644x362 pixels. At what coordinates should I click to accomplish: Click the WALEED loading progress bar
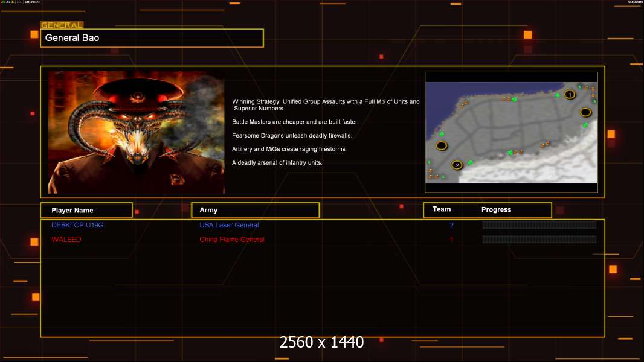(539, 239)
